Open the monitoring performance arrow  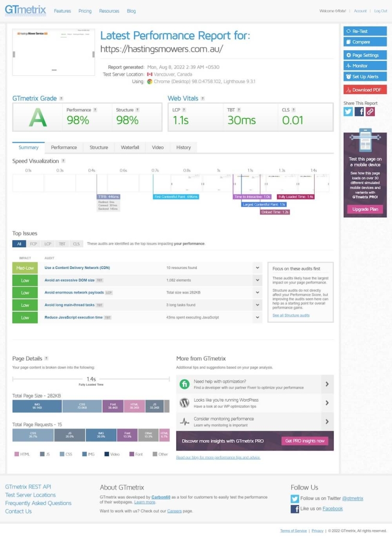pyautogui.click(x=327, y=422)
